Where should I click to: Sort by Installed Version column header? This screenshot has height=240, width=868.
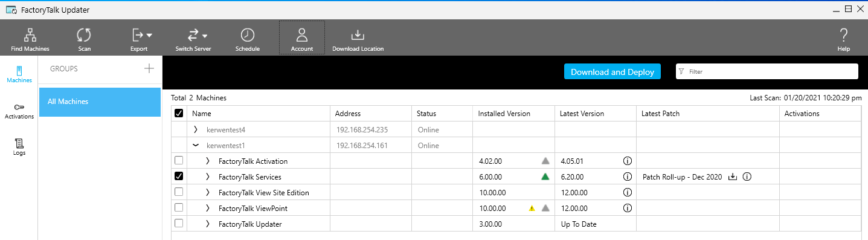point(513,113)
